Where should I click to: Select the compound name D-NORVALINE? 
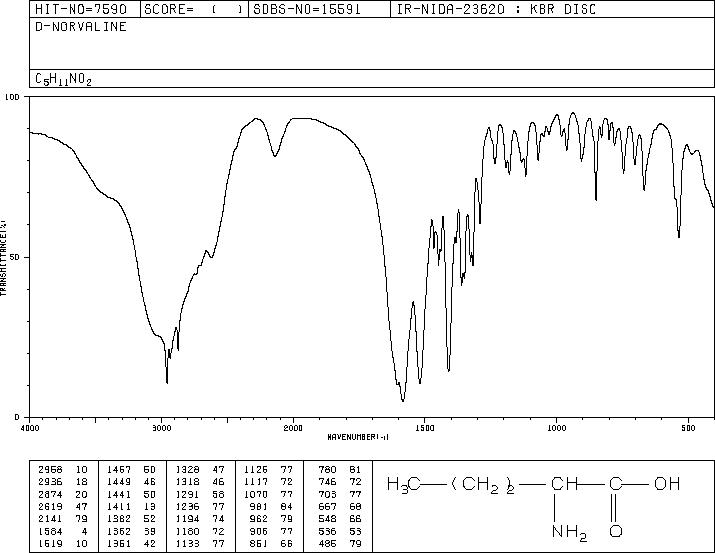point(81,26)
